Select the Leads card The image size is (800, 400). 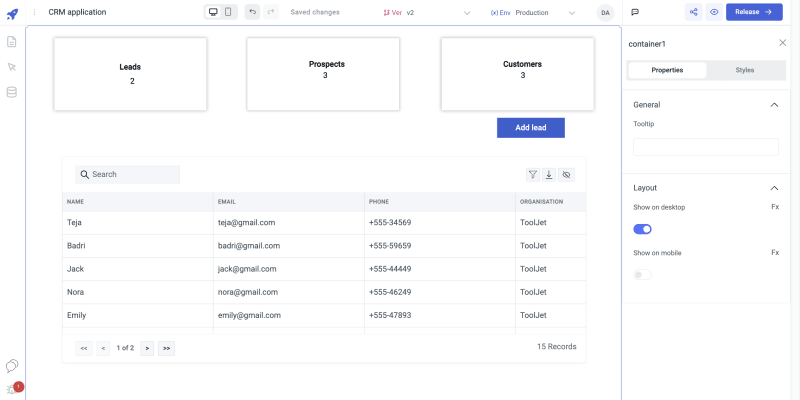click(130, 74)
